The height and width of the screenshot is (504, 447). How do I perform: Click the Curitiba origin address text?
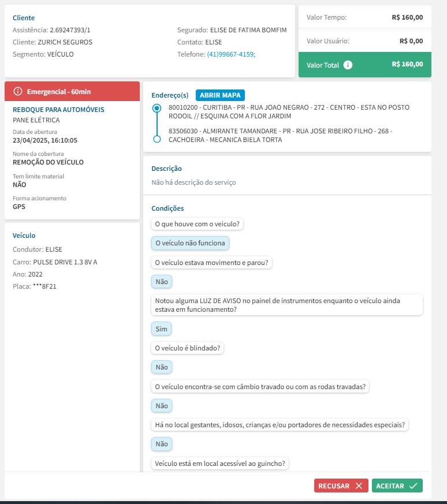coord(289,112)
